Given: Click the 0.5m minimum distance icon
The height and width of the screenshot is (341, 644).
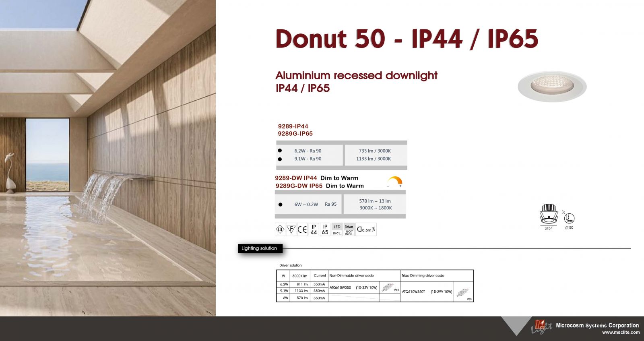Looking at the screenshot, I should (x=366, y=229).
